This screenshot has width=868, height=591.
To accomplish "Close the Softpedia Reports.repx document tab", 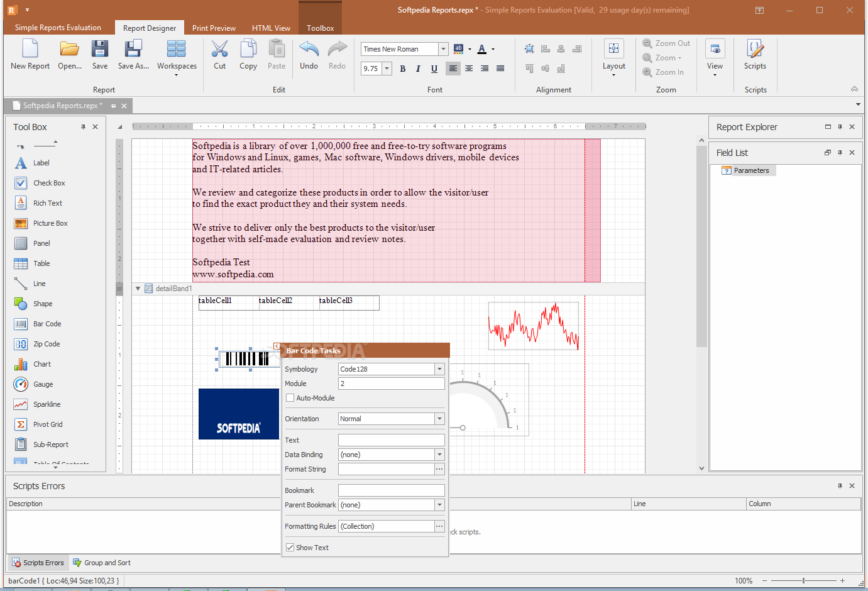I will (x=124, y=106).
